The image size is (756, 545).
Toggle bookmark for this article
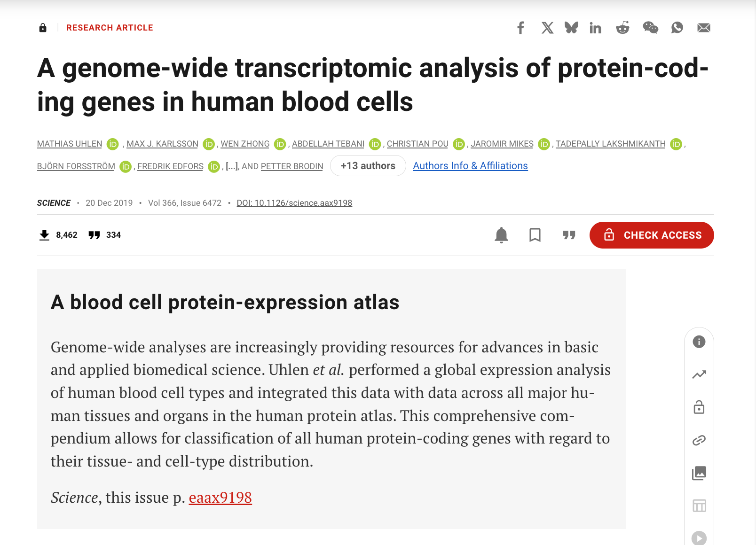click(535, 235)
